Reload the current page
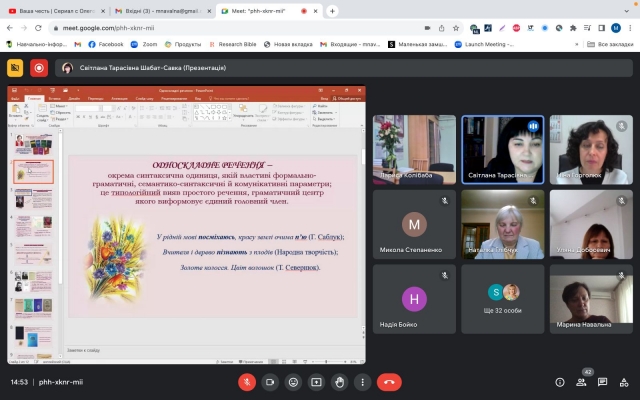This screenshot has width=640, height=400. pos(38,28)
